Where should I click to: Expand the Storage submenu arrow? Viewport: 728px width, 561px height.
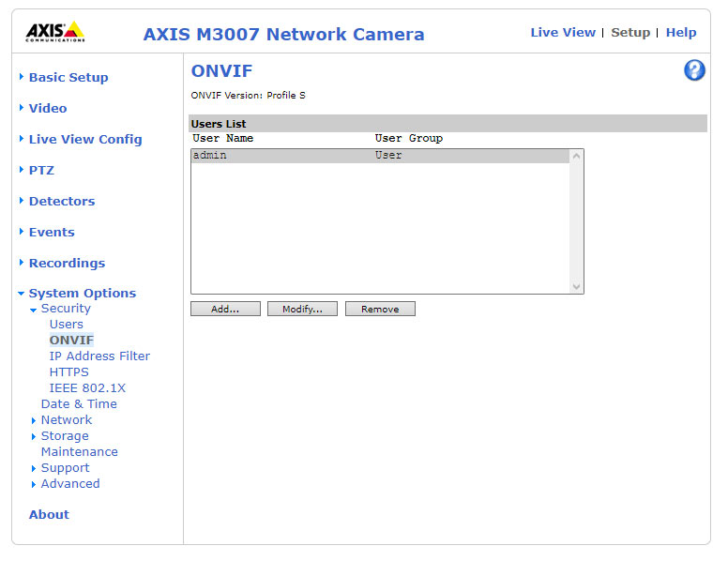[x=34, y=436]
